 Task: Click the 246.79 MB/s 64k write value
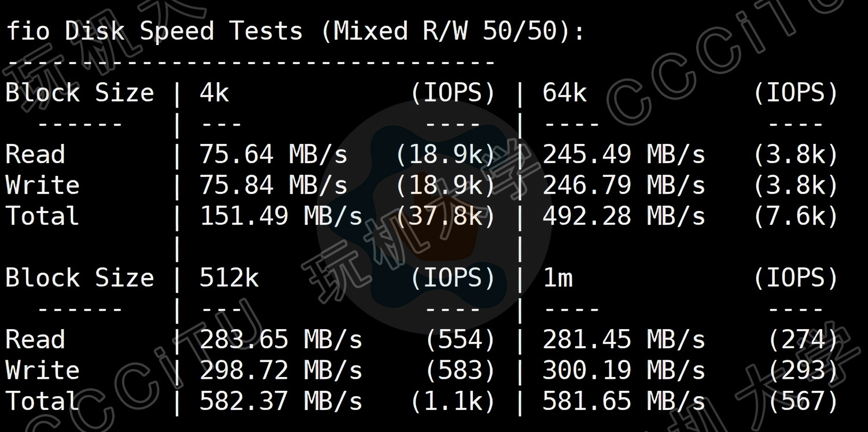point(624,185)
